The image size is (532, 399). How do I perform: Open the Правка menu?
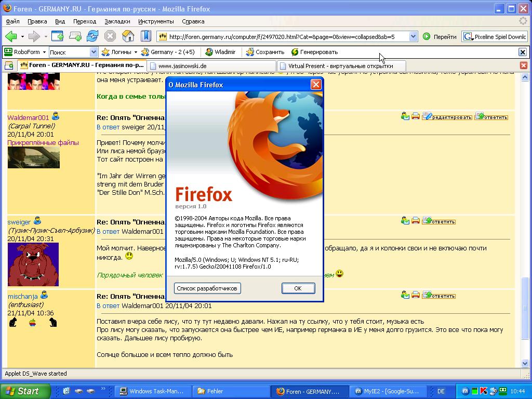click(x=37, y=21)
